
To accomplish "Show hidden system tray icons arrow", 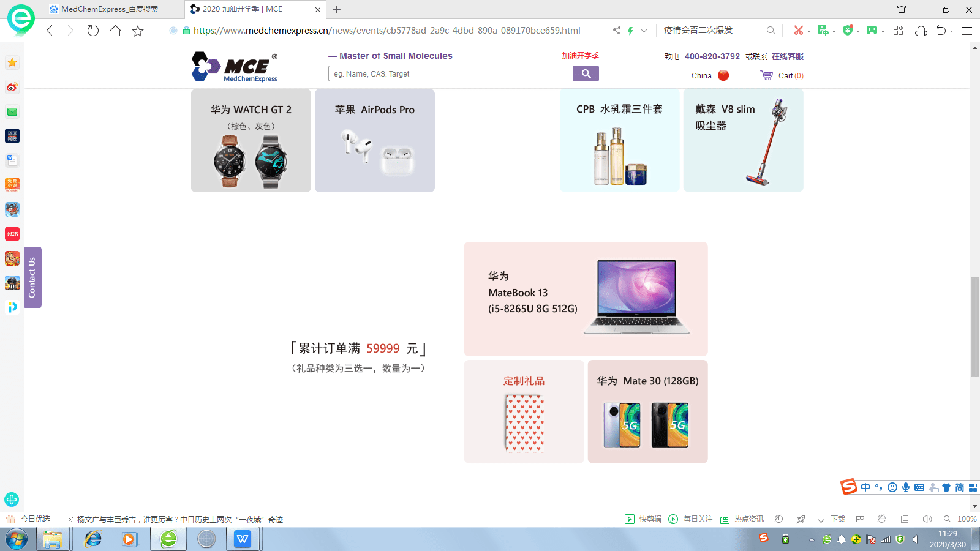I will pyautogui.click(x=812, y=539).
